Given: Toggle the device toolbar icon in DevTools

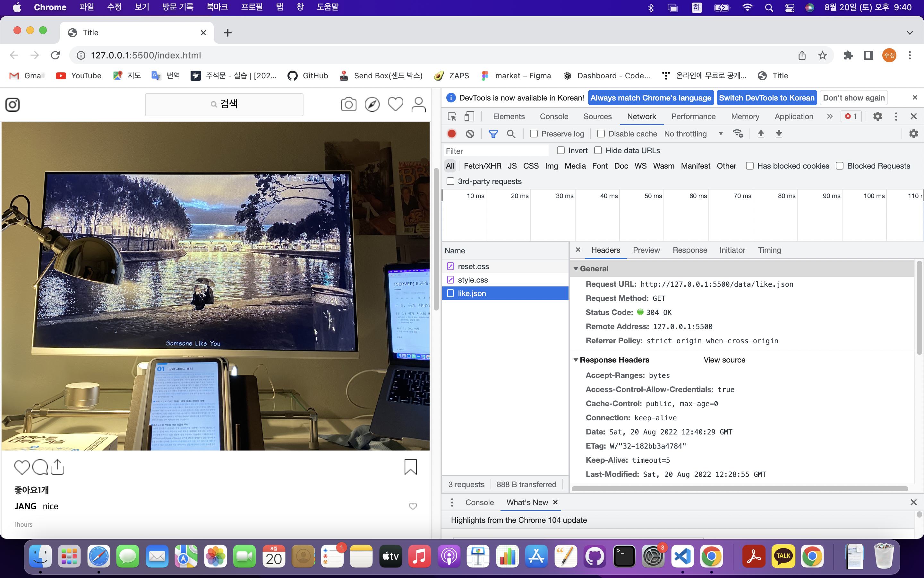Looking at the screenshot, I should (469, 116).
